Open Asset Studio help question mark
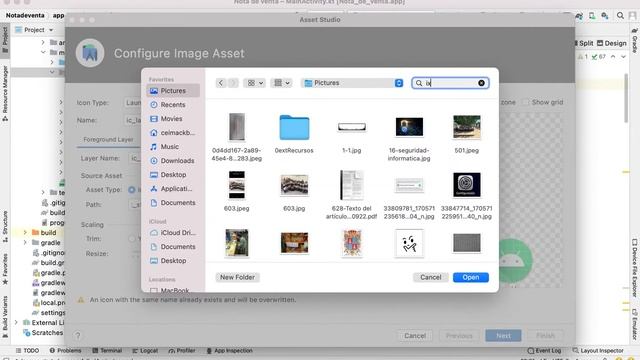 click(x=78, y=336)
